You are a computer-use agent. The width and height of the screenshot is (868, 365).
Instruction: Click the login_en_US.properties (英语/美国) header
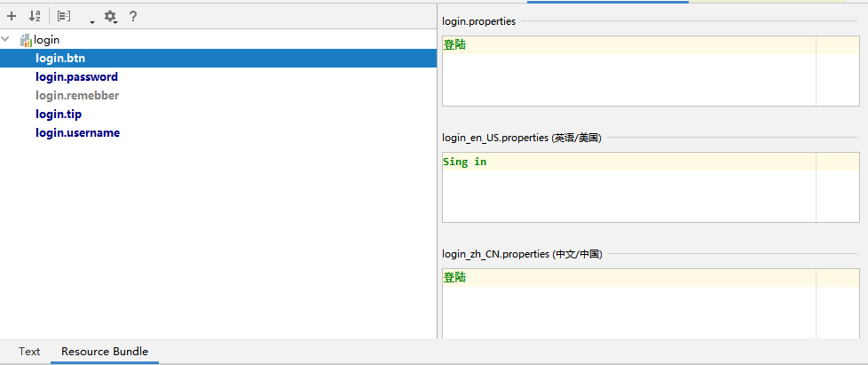[522, 138]
